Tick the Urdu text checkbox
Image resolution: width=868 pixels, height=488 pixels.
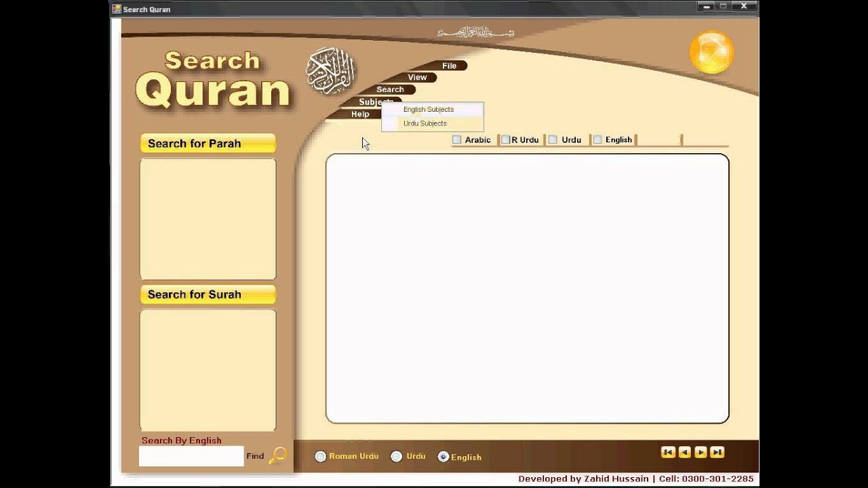(x=553, y=140)
